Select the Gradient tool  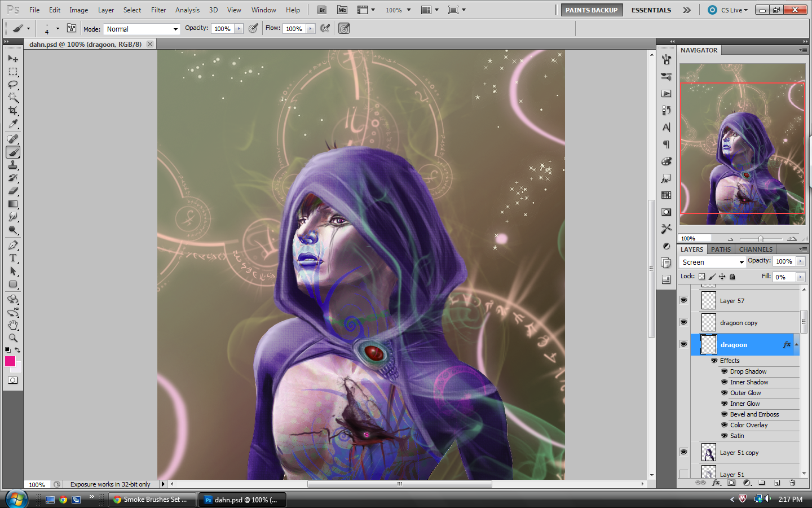point(13,204)
